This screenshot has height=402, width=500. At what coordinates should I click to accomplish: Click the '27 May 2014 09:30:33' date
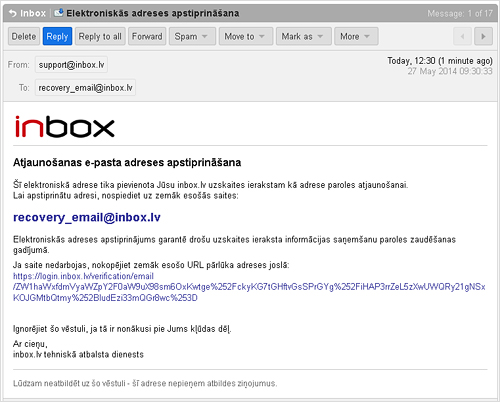tap(450, 71)
